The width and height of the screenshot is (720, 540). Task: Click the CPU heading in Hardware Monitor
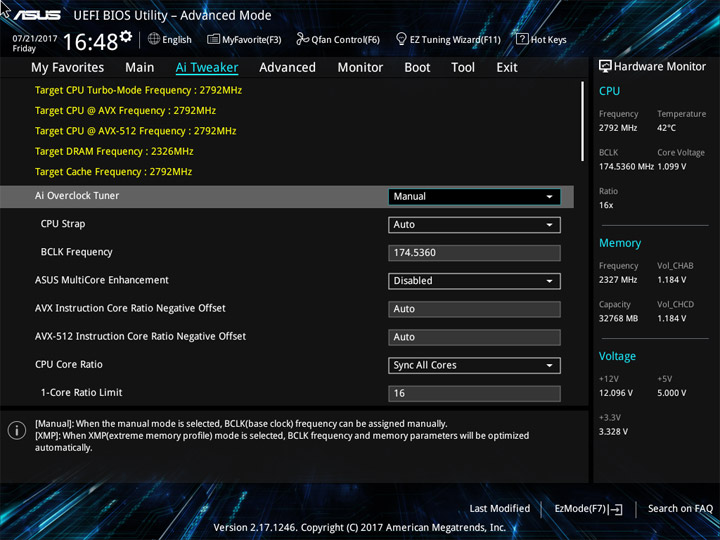[609, 91]
